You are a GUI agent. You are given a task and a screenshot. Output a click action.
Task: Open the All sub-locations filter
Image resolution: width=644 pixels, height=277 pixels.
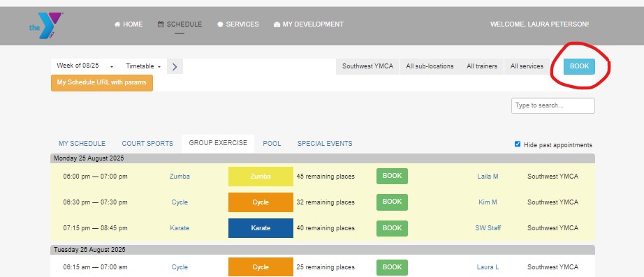pos(430,66)
